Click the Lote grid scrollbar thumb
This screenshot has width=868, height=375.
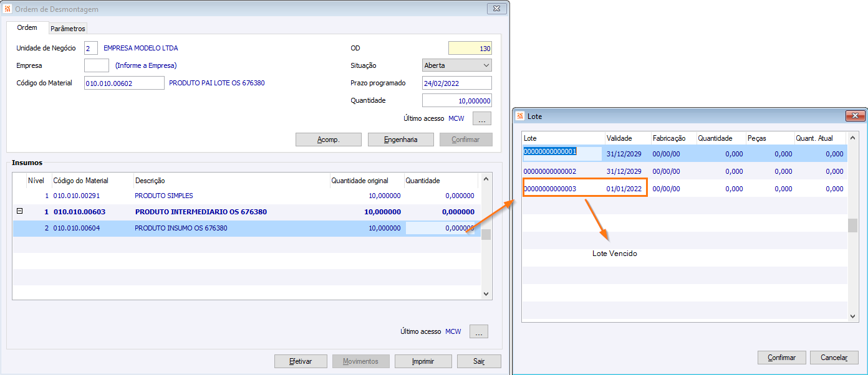tap(853, 225)
